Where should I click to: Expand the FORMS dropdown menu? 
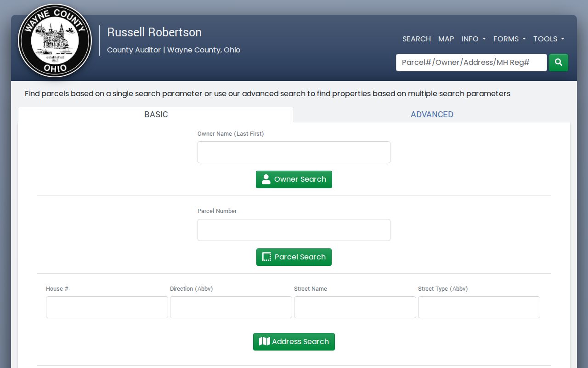(x=509, y=39)
